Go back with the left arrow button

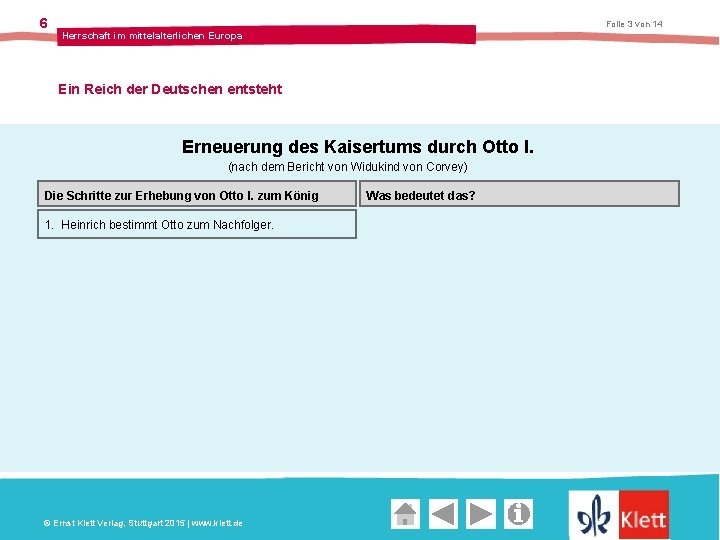443,514
